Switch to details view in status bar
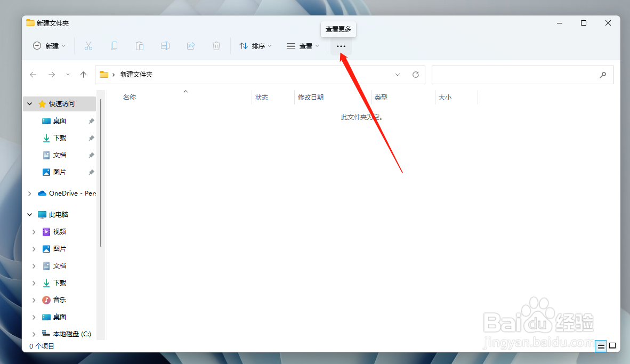Screen dimensions: 630x364 [601, 346]
